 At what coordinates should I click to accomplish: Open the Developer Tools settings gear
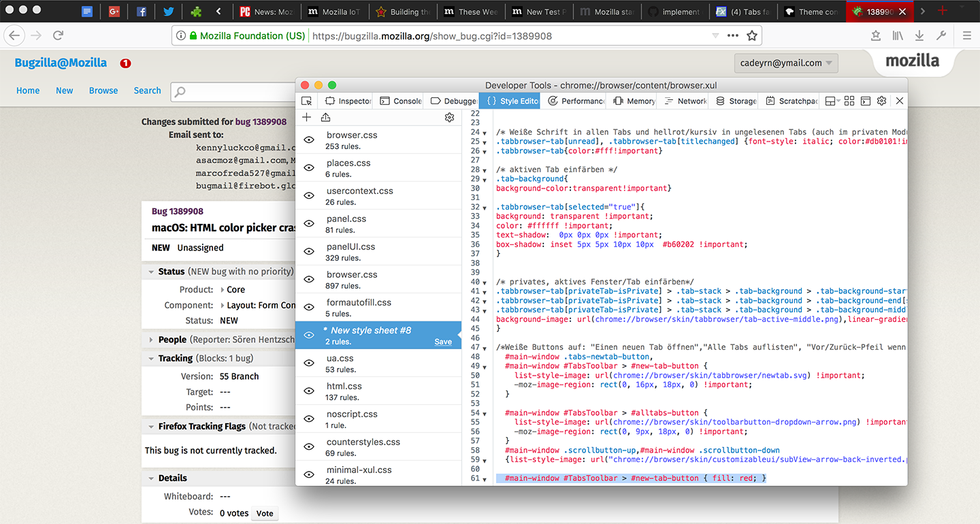[x=881, y=101]
